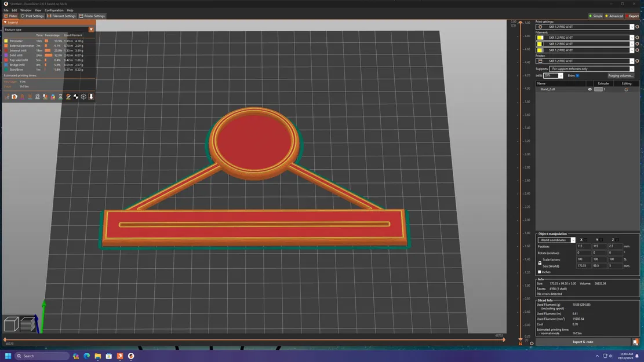This screenshot has height=362, width=644.
Task: Toggle deretractions icon in legend toolbar
Action: click(30, 97)
